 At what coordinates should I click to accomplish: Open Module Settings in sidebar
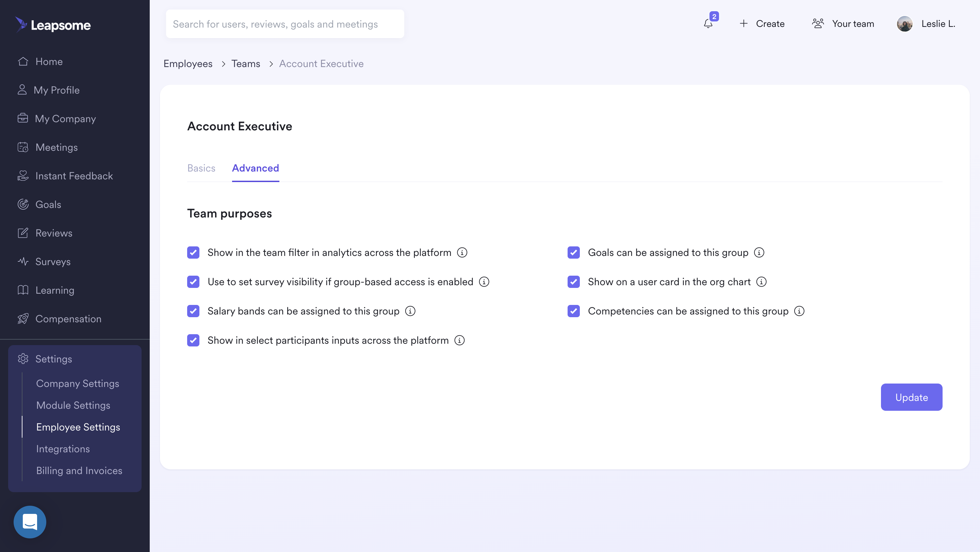(73, 405)
